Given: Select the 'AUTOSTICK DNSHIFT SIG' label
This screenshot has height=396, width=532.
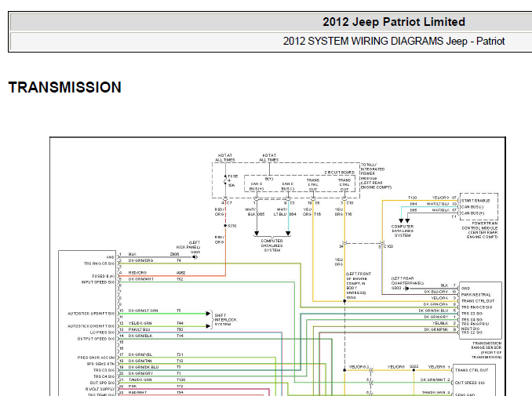Looking at the screenshot, I should [x=91, y=326].
